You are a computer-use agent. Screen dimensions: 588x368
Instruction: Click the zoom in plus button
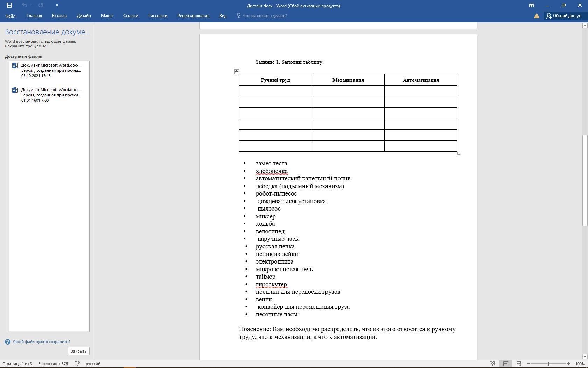click(x=569, y=364)
